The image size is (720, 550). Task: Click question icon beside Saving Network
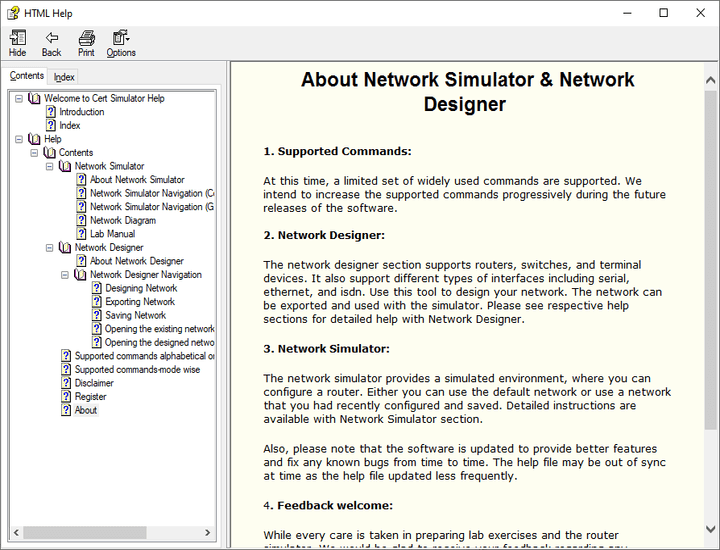96,315
